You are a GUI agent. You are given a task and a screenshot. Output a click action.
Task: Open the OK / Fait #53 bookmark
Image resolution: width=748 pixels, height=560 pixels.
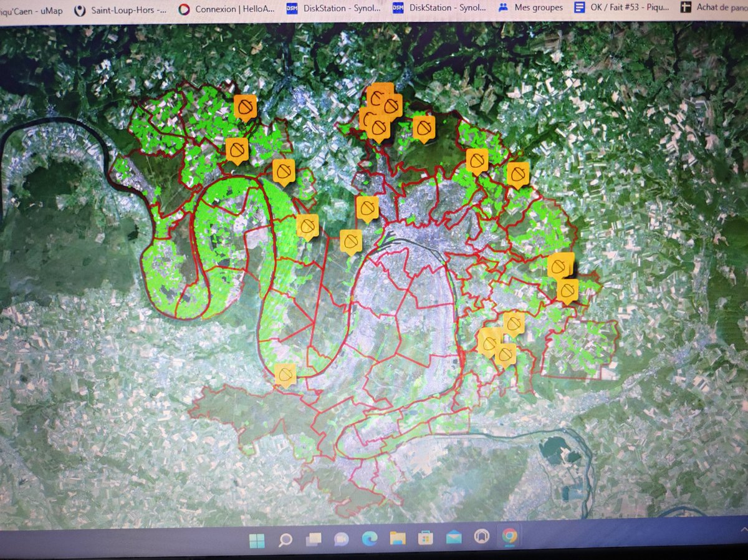(x=622, y=8)
